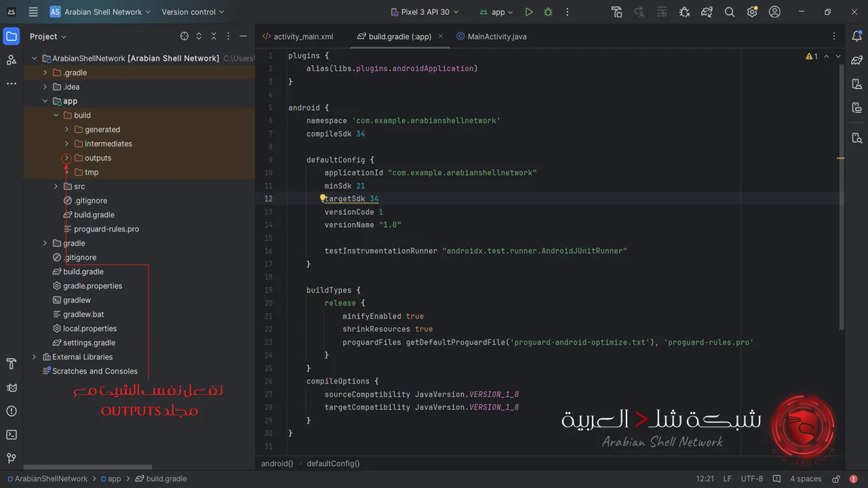Open the Git version control tool window
Image resolution: width=868 pixels, height=488 pixels.
[12, 459]
